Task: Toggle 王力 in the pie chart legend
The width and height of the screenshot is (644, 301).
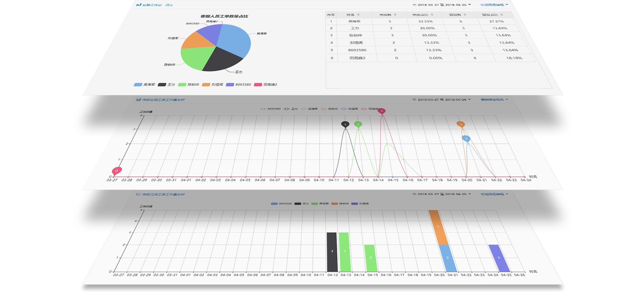Action: pos(167,85)
